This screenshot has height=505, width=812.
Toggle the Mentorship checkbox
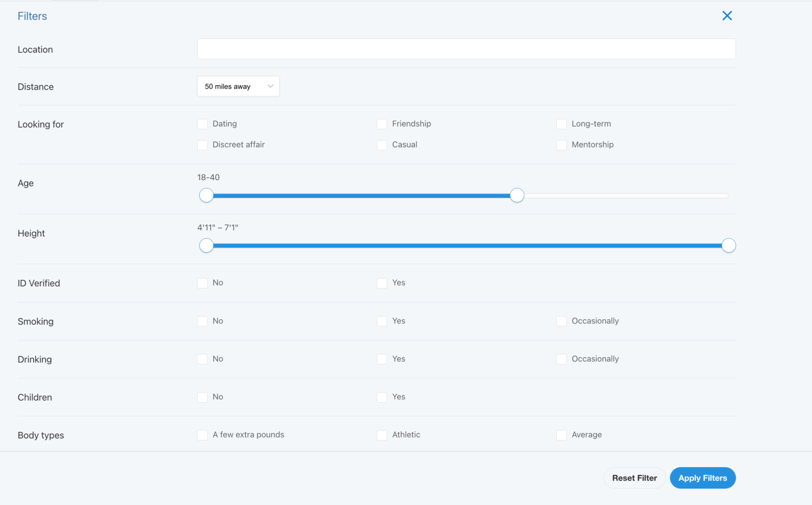point(561,145)
